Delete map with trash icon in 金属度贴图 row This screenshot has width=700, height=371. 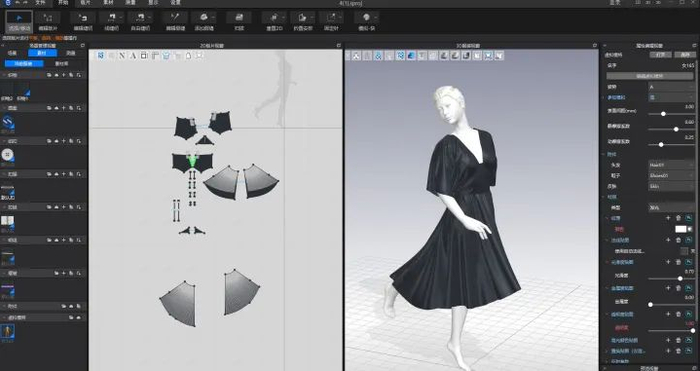[679, 288]
